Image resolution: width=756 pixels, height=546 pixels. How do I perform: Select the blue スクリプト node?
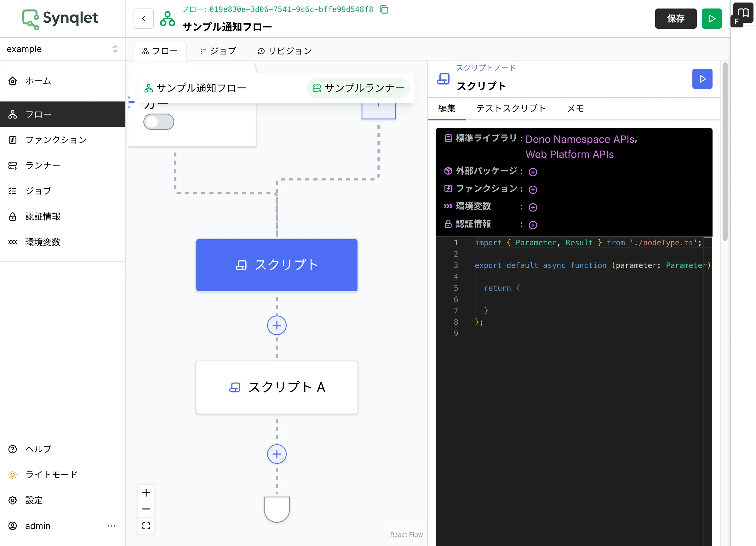[277, 265]
